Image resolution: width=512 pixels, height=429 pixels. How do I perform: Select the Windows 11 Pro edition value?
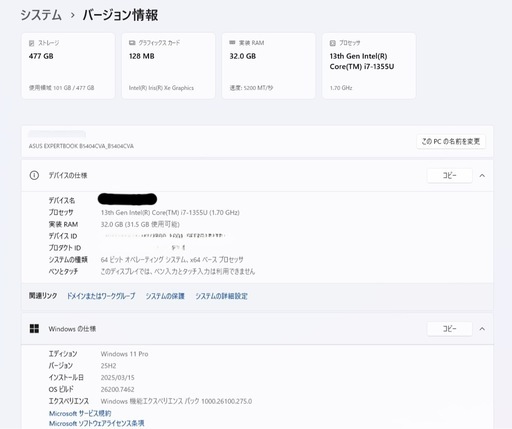[x=124, y=354]
